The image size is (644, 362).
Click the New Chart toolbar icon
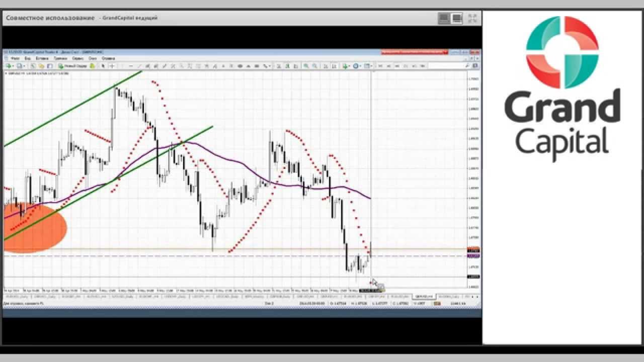click(9, 66)
